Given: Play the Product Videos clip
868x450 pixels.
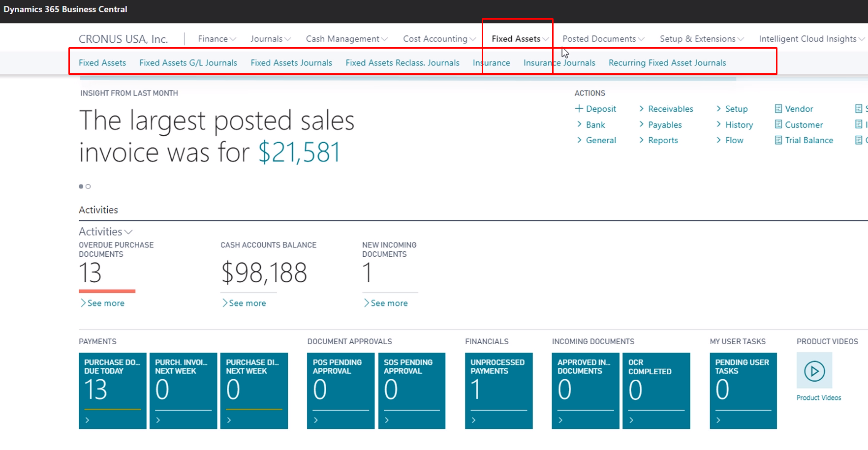Looking at the screenshot, I should (814, 371).
